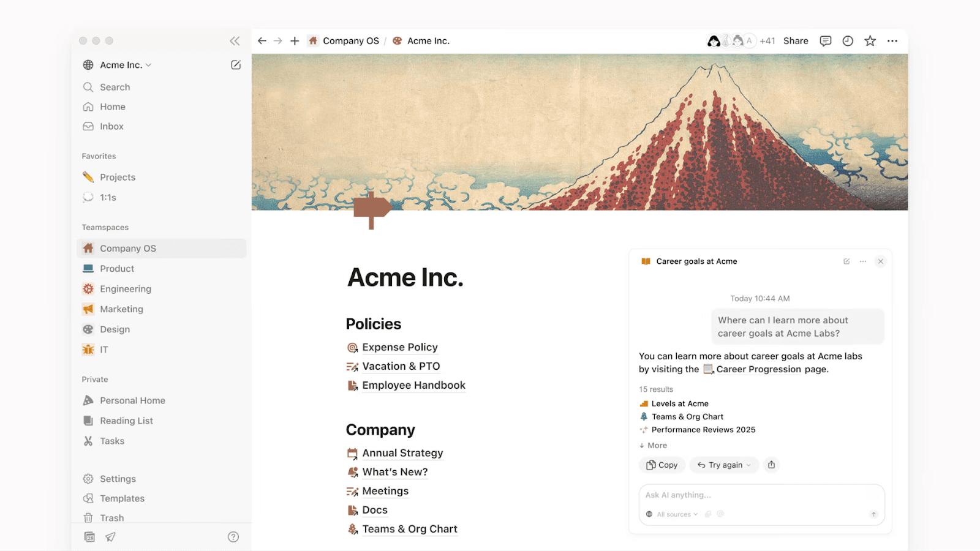Screen dimensions: 980x551
Task: Open the Vacation & PTO page
Action: pyautogui.click(x=393, y=366)
